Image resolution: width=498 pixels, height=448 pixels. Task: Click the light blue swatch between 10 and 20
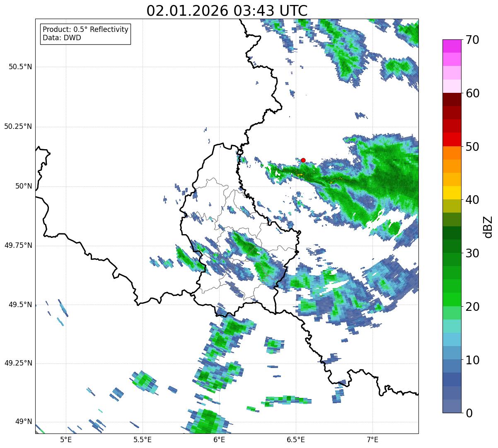(452, 340)
